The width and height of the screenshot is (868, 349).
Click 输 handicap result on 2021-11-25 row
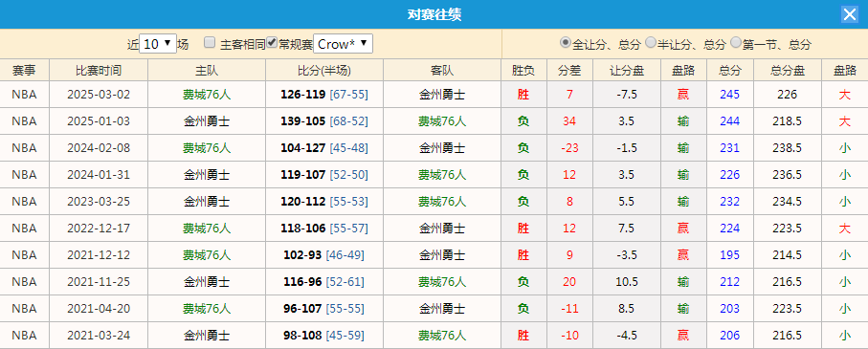coord(683,281)
